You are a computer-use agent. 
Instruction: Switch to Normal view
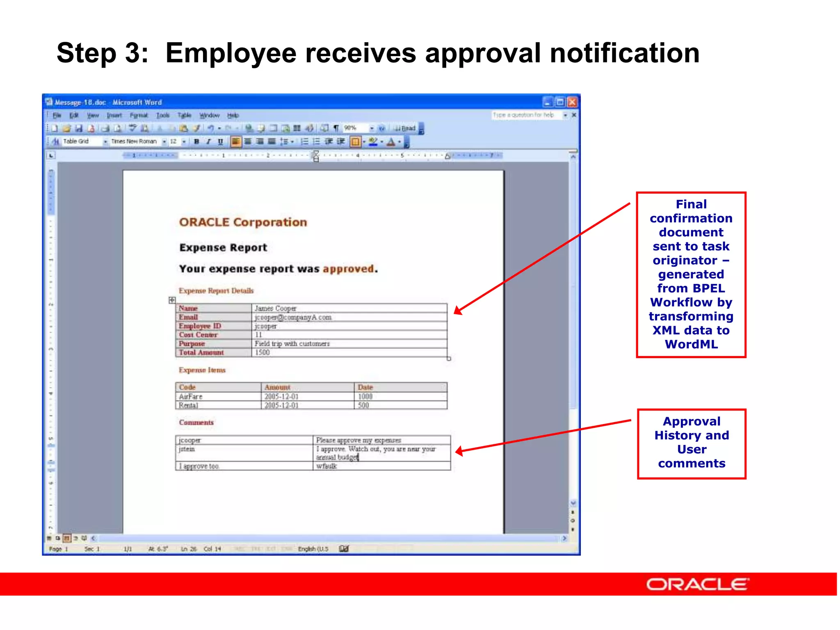(49, 538)
